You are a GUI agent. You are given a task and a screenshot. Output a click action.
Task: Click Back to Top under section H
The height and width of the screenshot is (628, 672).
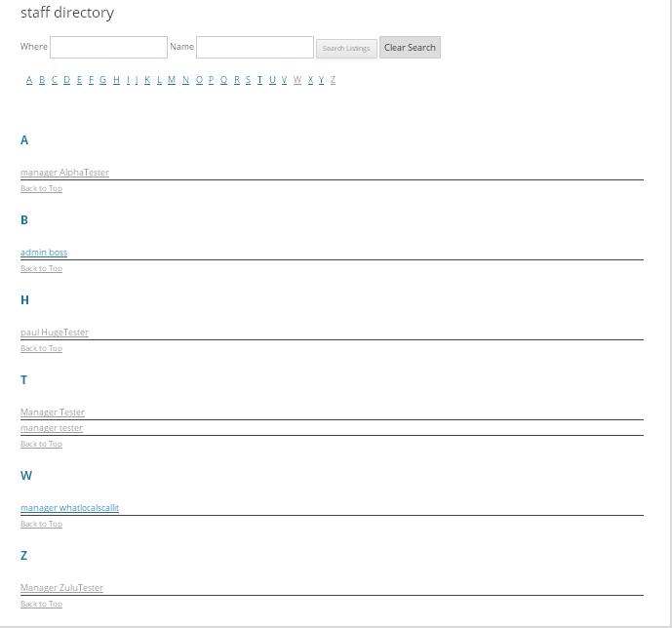[41, 348]
